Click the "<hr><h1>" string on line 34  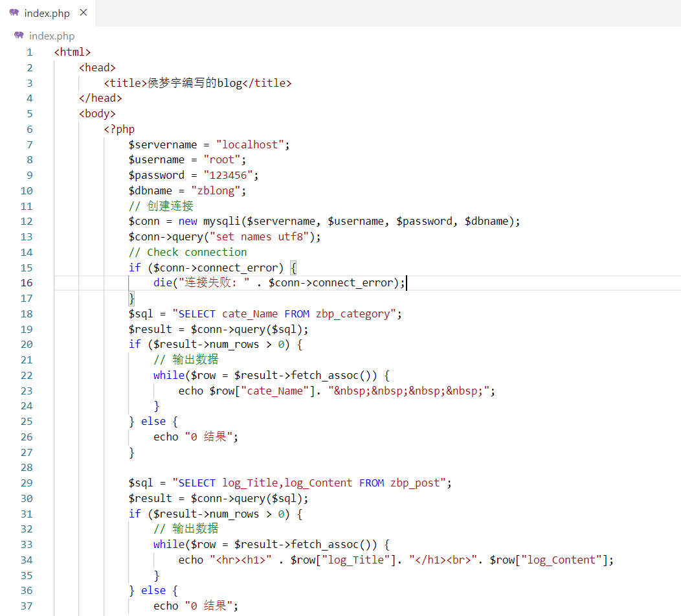click(241, 560)
